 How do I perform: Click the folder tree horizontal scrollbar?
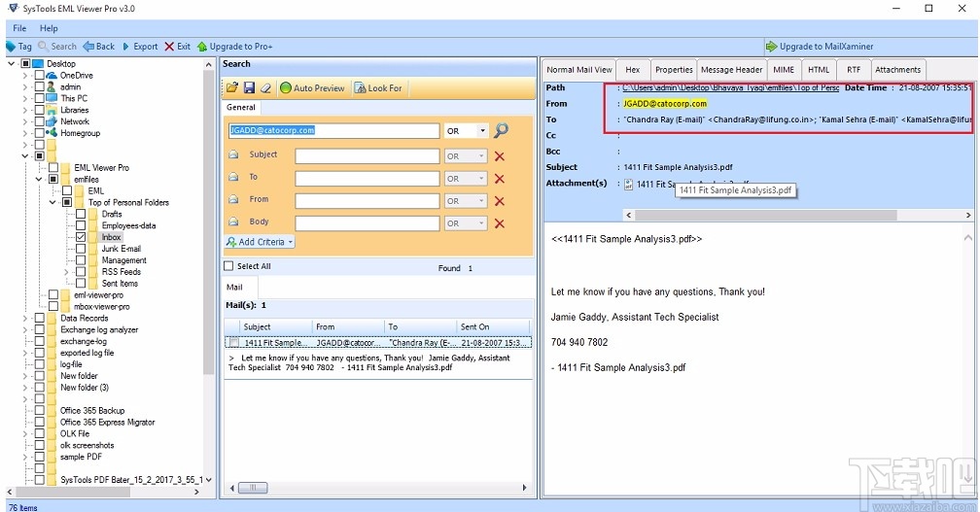[71, 492]
